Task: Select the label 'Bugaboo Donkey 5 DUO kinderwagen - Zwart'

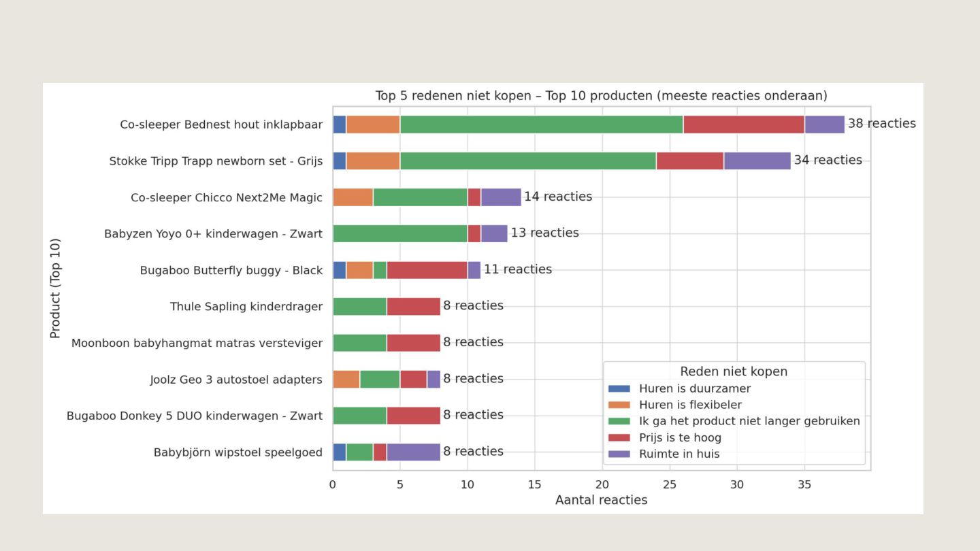Action: pos(195,416)
